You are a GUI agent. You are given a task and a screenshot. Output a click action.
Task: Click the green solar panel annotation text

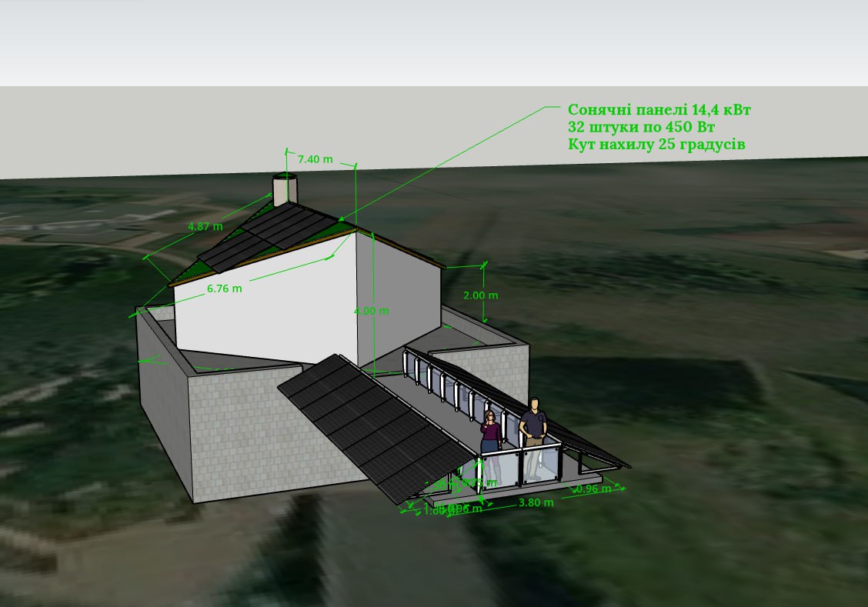[x=659, y=127]
